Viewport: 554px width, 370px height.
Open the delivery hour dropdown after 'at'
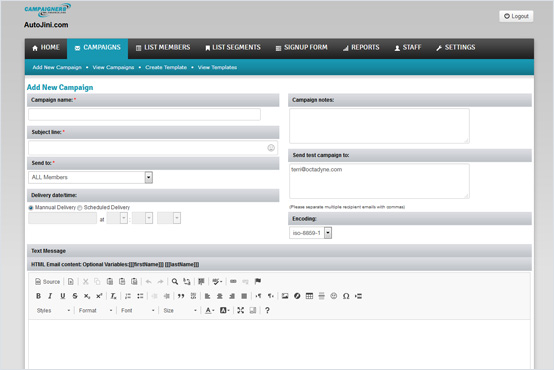(117, 218)
